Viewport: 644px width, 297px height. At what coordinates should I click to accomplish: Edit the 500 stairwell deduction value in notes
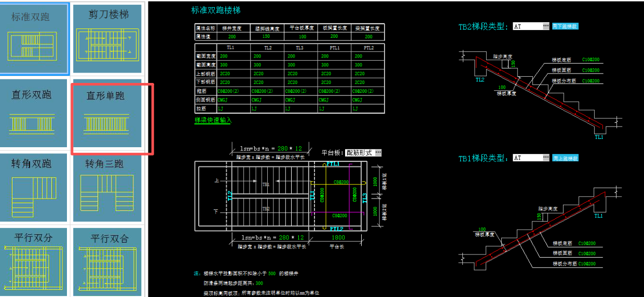[271, 273]
